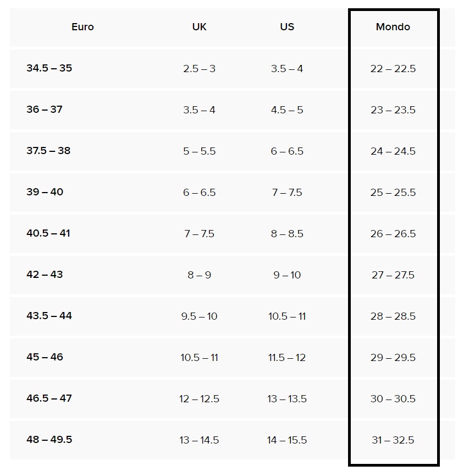Select US size 7 – 7.5
This screenshot has height=476, width=458.
[287, 193]
